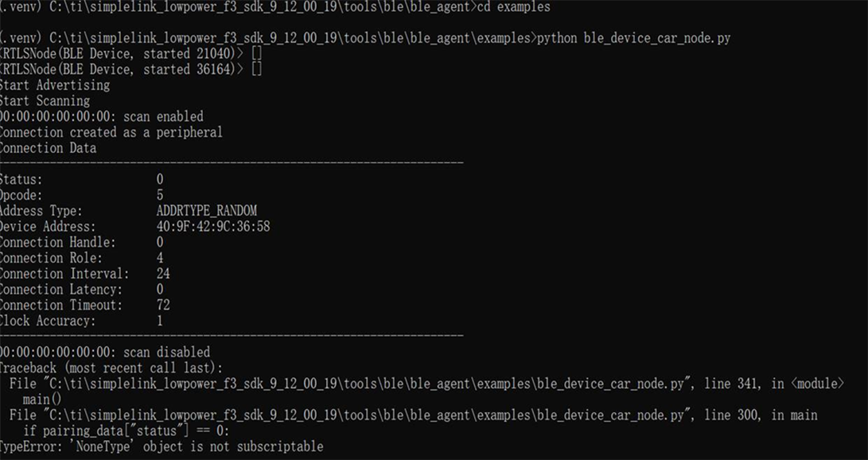
Task: Click the 'Traceback (most recent call last)' line
Action: click(111, 368)
